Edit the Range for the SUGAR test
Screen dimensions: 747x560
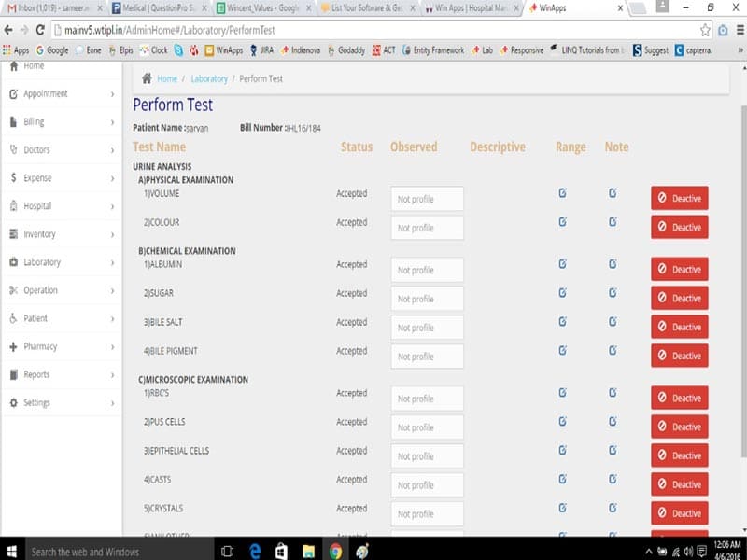pyautogui.click(x=563, y=292)
